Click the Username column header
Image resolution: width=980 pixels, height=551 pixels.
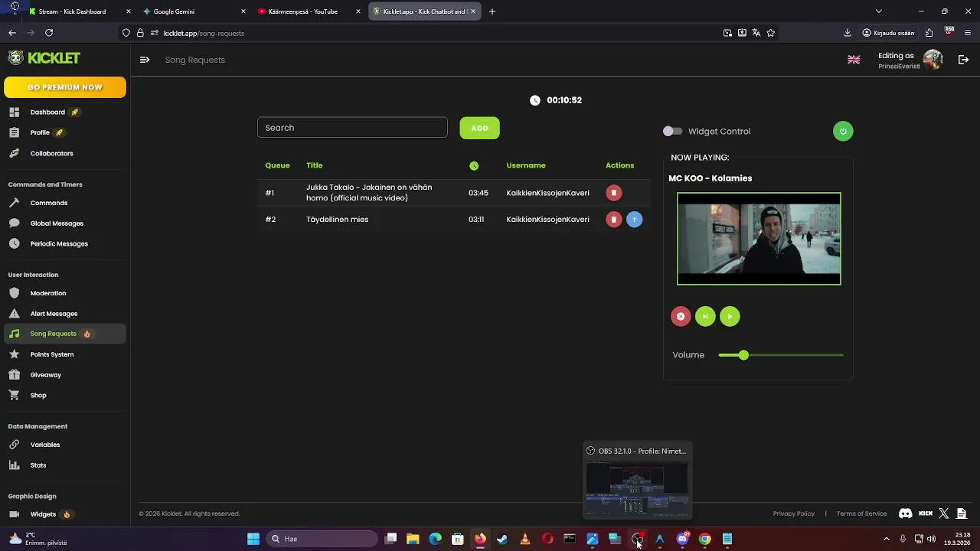(x=526, y=165)
